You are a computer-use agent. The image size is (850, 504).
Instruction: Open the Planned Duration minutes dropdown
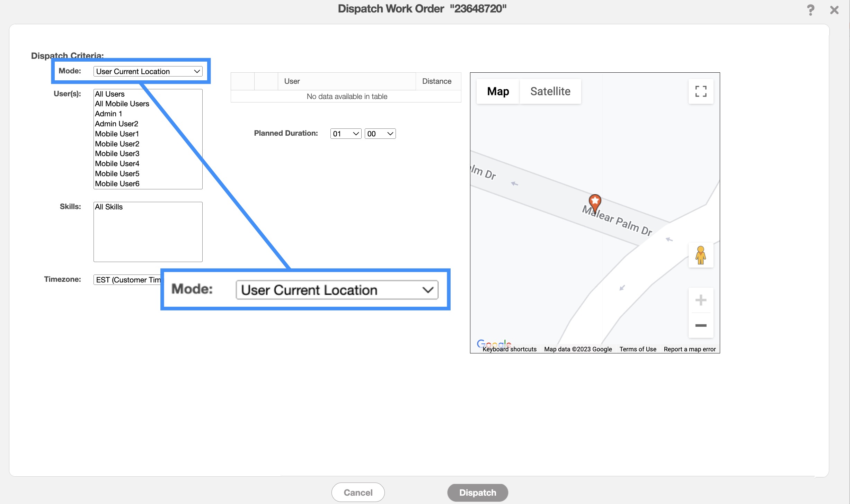[380, 134]
